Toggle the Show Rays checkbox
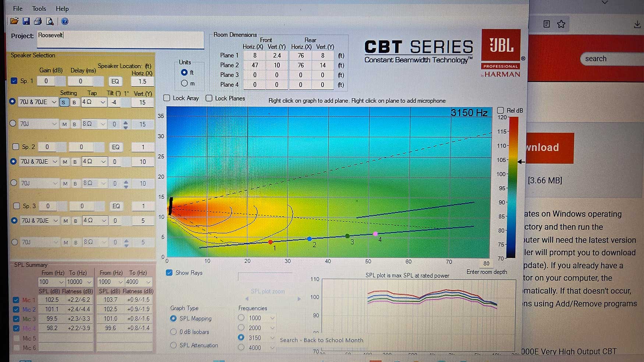 (x=169, y=273)
